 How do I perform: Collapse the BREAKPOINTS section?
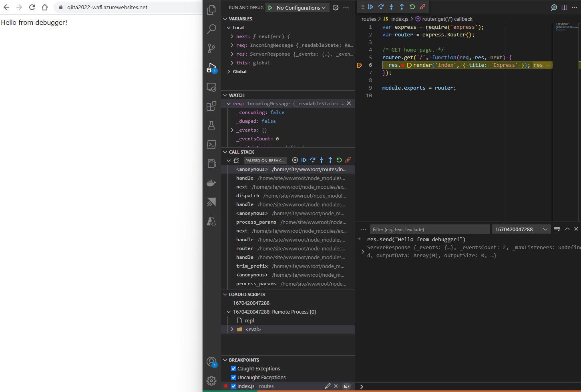[288, 360]
